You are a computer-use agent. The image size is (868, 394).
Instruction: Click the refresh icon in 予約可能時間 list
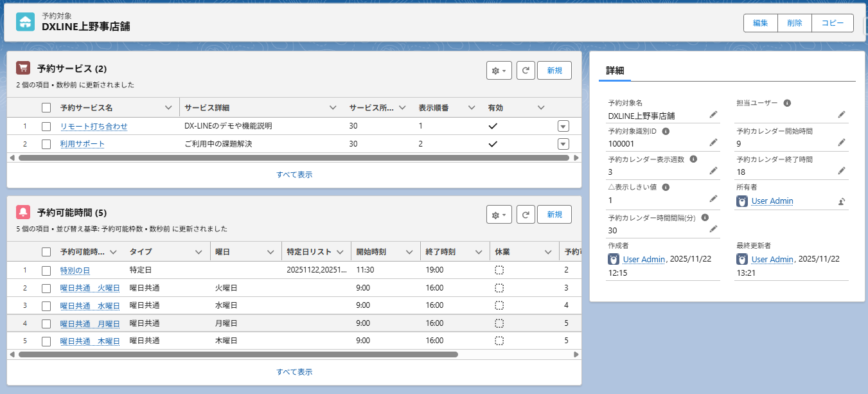pyautogui.click(x=526, y=215)
